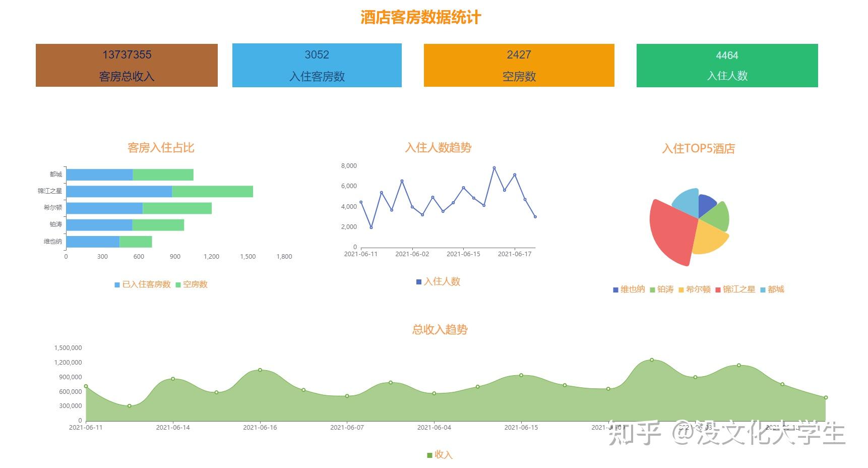Toggle the 收入 legend of revenue chart
Image resolution: width=868 pixels, height=468 pixels.
tap(440, 455)
